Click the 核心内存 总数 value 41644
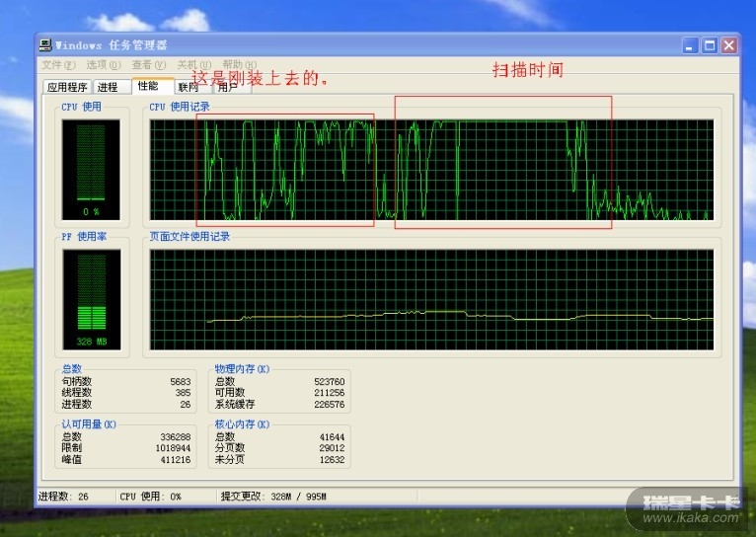Viewport: 756px width, 537px height. [333, 436]
